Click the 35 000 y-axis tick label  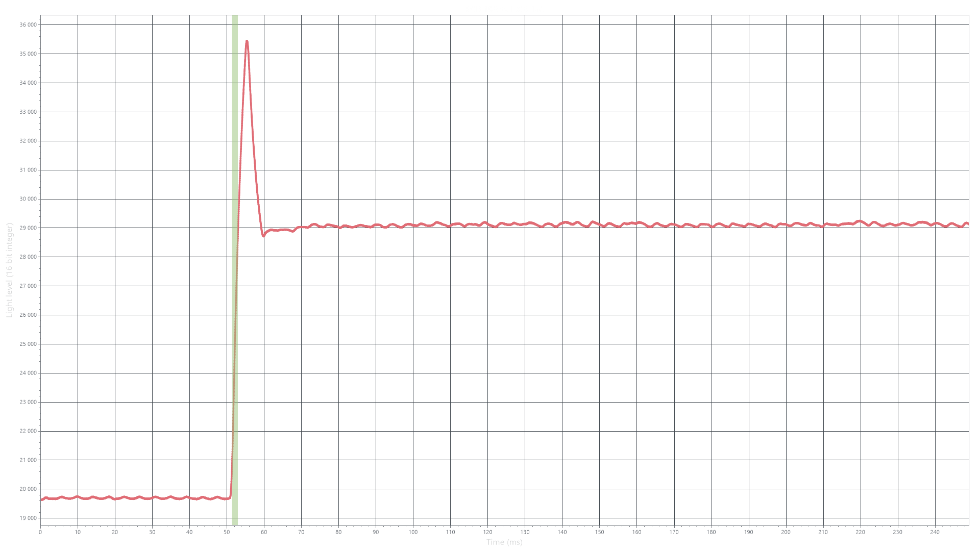(x=27, y=54)
